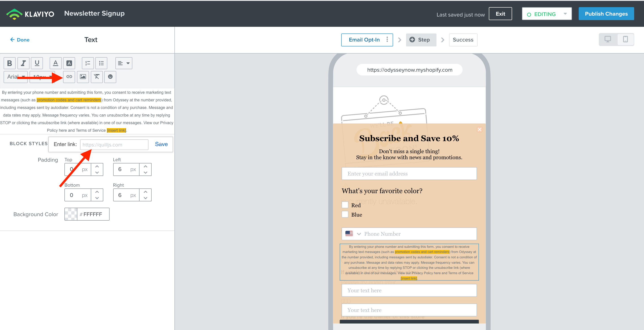Switch to mobile preview icon
The width and height of the screenshot is (644, 330).
tap(625, 39)
